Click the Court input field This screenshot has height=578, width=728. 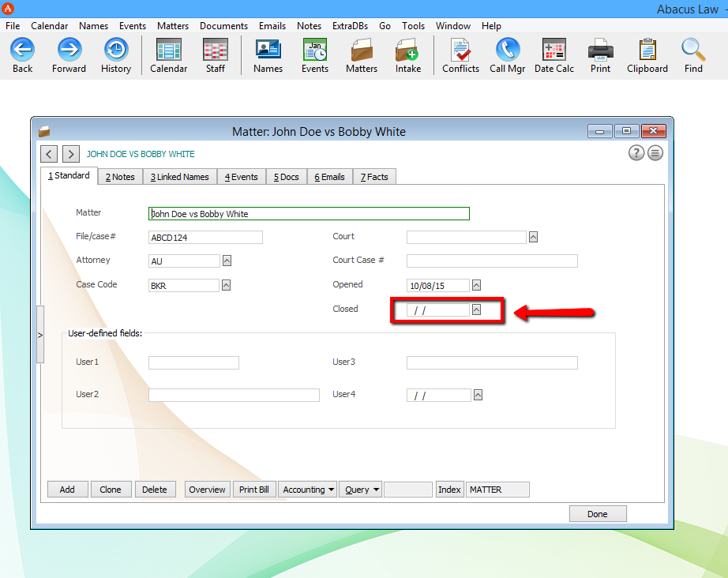(x=466, y=237)
